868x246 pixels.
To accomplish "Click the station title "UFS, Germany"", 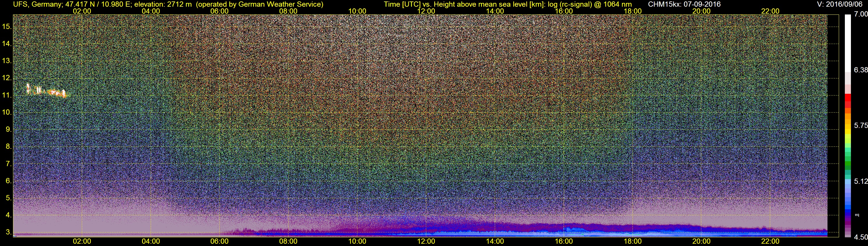I will click(37, 4).
